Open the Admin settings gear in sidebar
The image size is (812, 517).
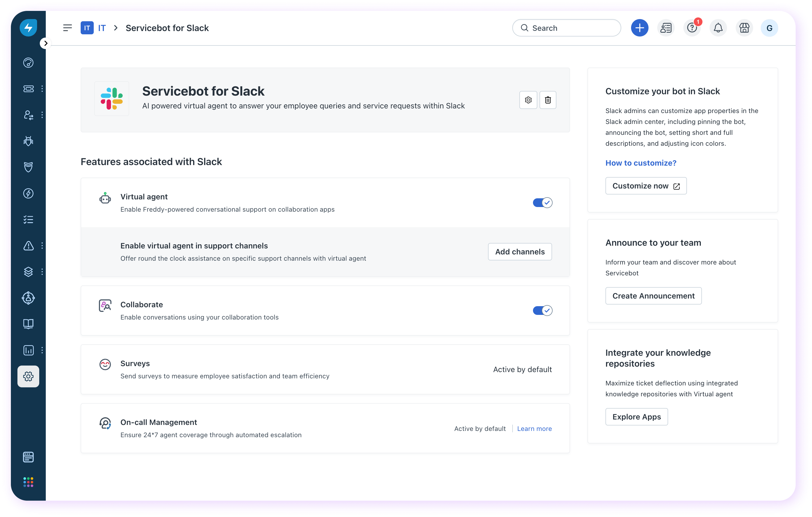tap(28, 376)
